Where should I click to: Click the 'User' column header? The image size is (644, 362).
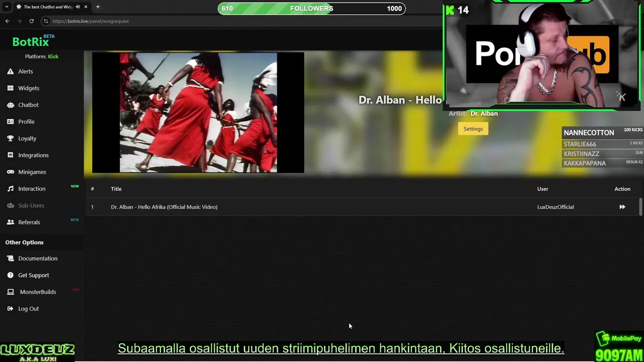pyautogui.click(x=542, y=189)
